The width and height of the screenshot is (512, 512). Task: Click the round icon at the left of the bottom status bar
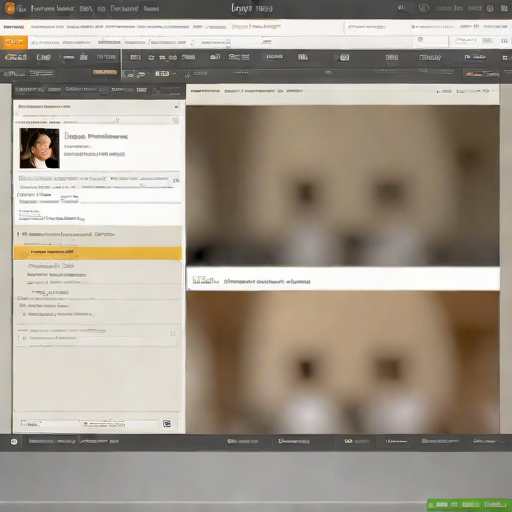click(x=14, y=441)
